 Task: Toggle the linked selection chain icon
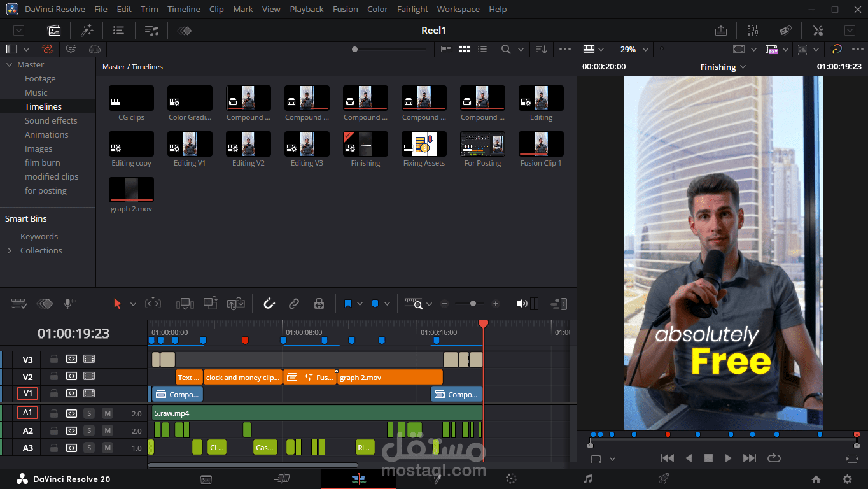294,304
